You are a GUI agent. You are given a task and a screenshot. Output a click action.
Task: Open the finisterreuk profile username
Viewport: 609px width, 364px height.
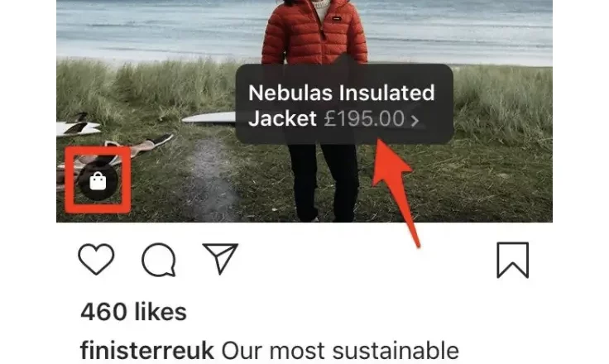(147, 351)
